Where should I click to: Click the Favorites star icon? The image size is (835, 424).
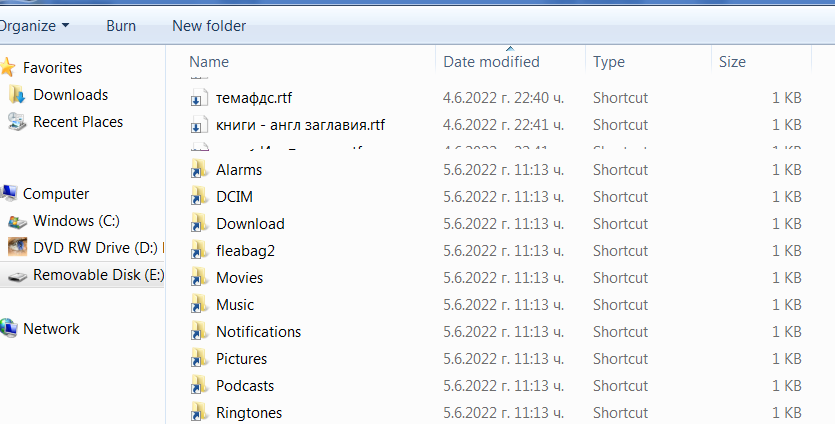(8, 68)
